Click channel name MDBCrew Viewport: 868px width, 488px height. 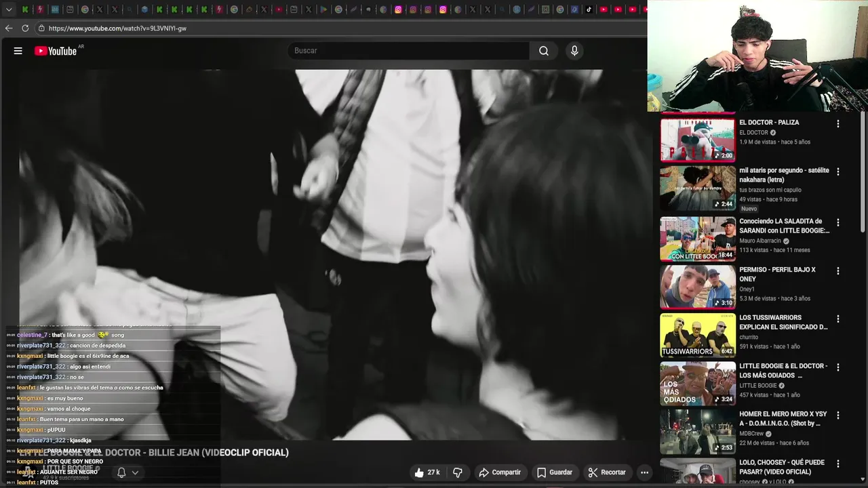tap(751, 434)
